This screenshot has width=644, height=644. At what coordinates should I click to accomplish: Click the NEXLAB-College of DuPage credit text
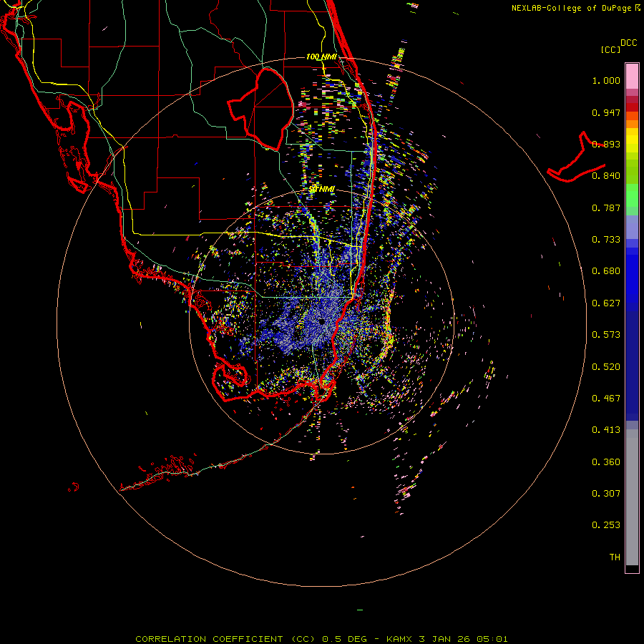point(572,8)
